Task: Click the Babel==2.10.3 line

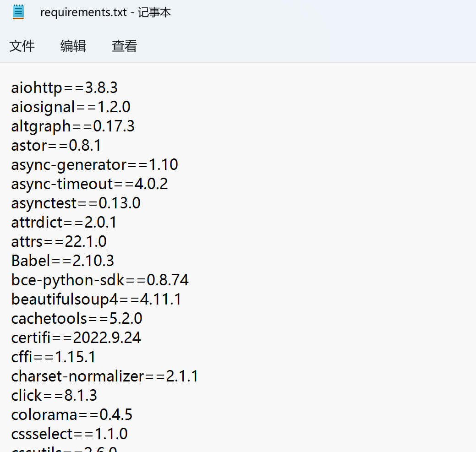Action: [x=62, y=260]
